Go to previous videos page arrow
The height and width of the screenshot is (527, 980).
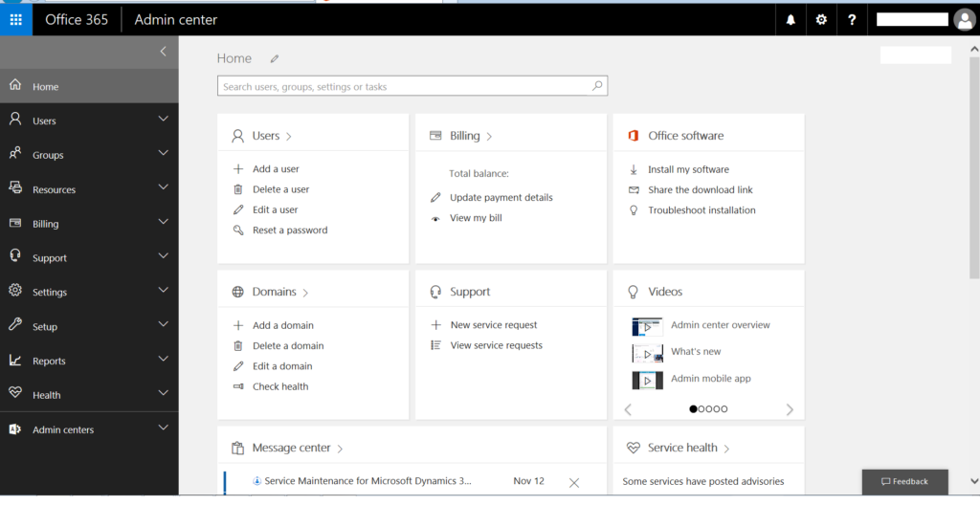pyautogui.click(x=628, y=409)
